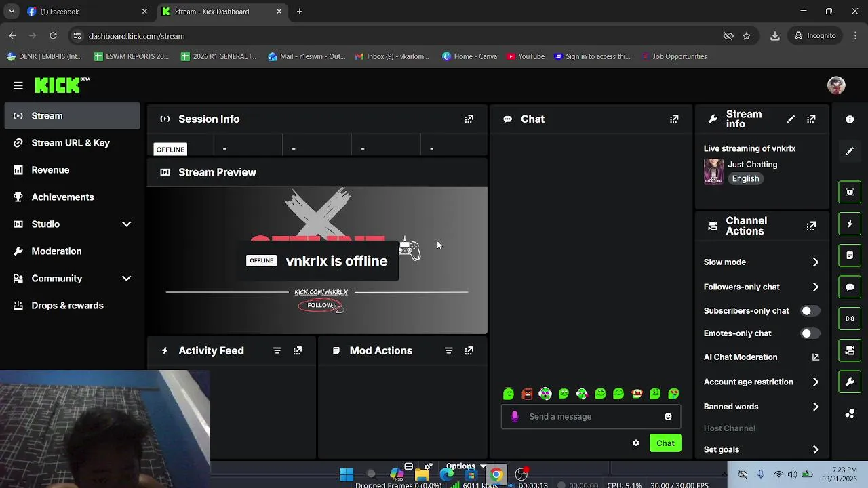Open File Explorer from taskbar

(x=422, y=474)
